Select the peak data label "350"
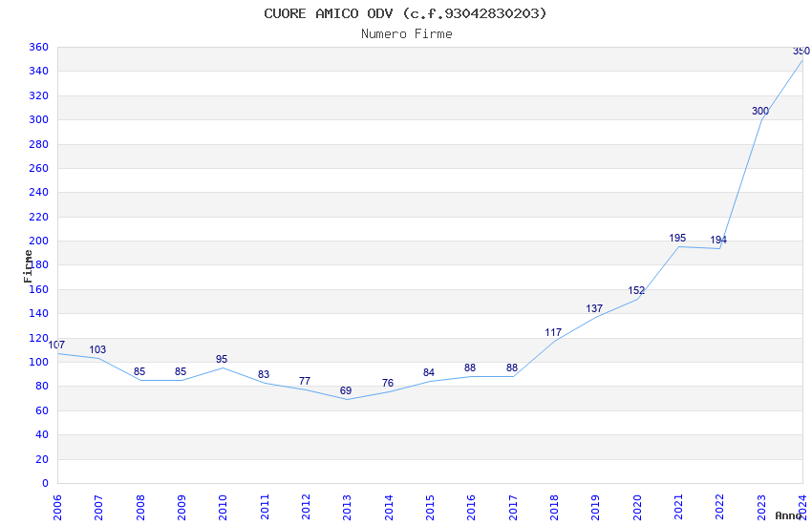Screen dimensions: 812x525 801,52
